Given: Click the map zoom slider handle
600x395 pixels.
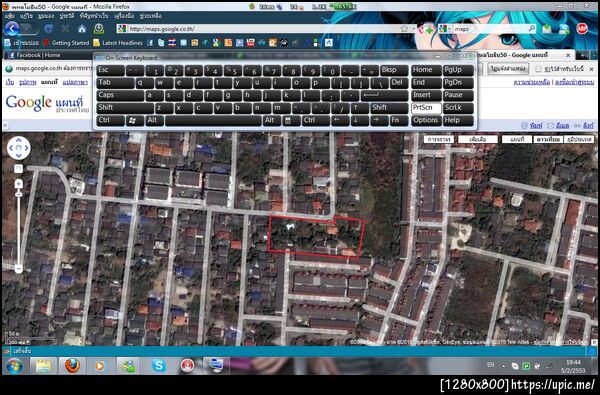Looking at the screenshot, I should click(18, 194).
